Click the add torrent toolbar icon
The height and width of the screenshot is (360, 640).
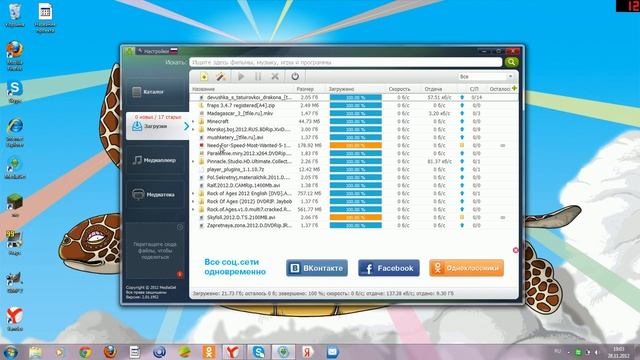pos(204,76)
